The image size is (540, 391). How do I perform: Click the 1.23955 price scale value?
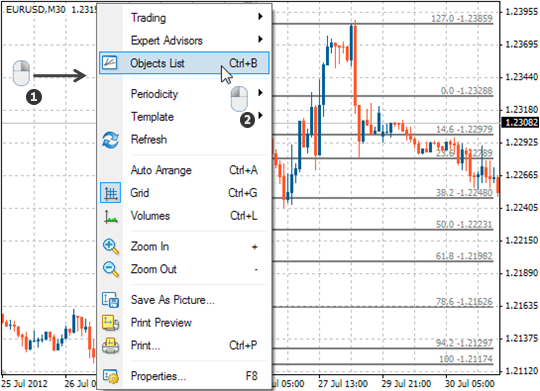[x=521, y=12]
